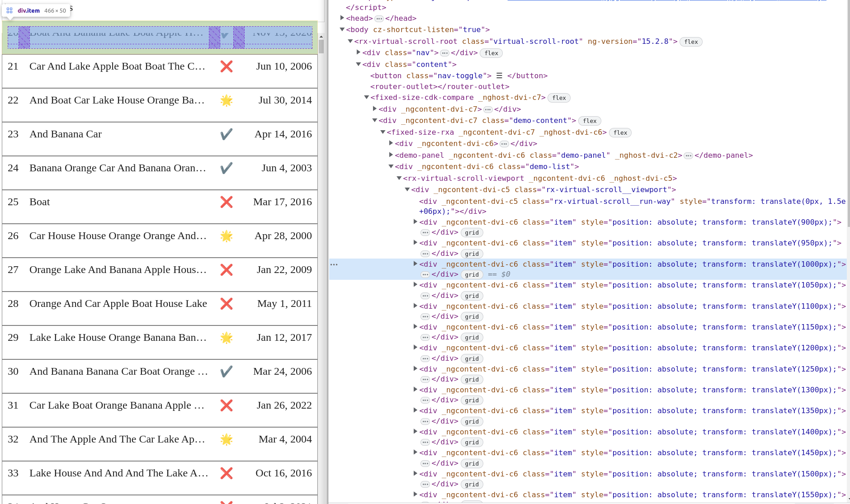Click the hamburger icon in nav-toggle button
Image resolution: width=850 pixels, height=504 pixels.
pyautogui.click(x=499, y=75)
